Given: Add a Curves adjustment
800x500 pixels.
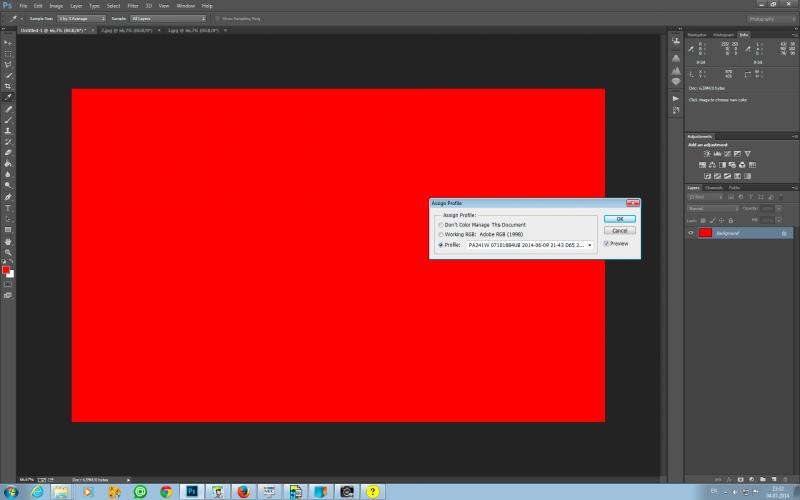Looking at the screenshot, I should click(x=728, y=154).
